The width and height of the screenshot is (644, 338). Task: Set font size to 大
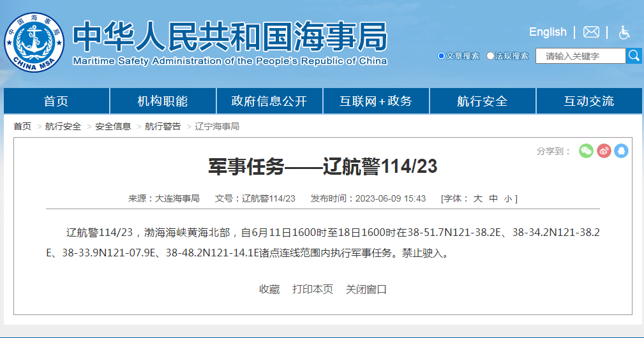pos(477,198)
